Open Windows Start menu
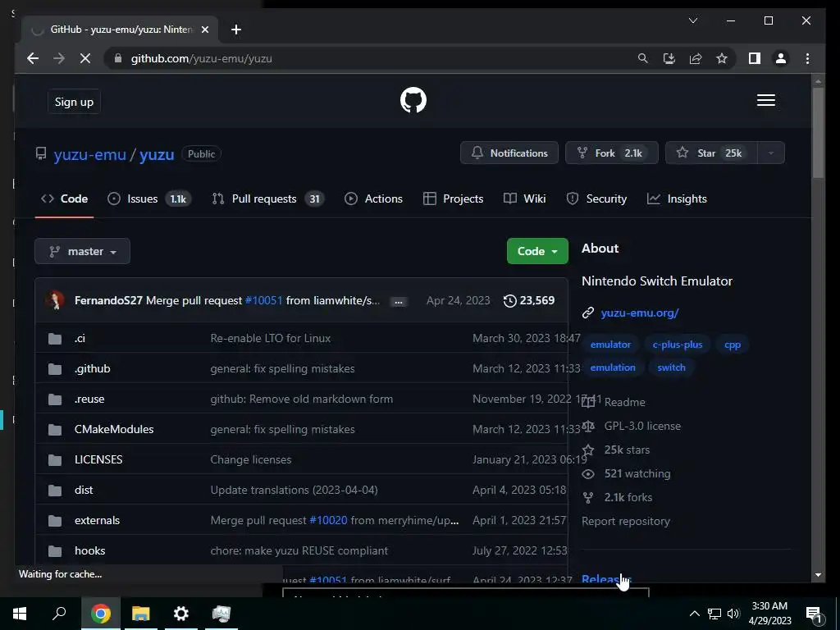The width and height of the screenshot is (840, 630). pyautogui.click(x=20, y=614)
